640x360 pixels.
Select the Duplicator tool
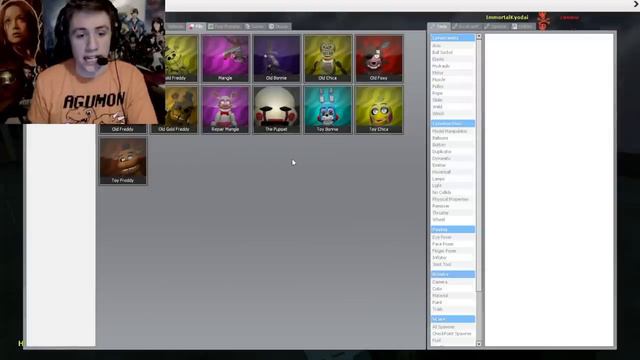coord(453,152)
